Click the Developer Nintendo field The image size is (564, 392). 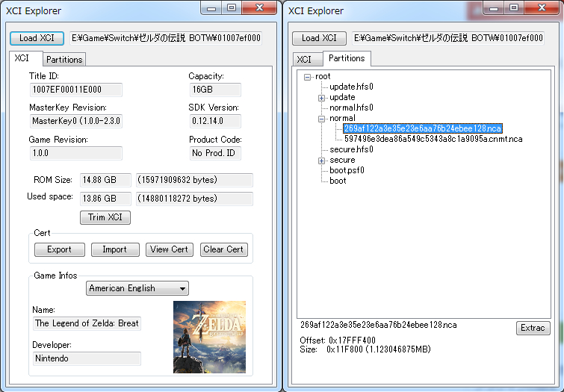[87, 358]
